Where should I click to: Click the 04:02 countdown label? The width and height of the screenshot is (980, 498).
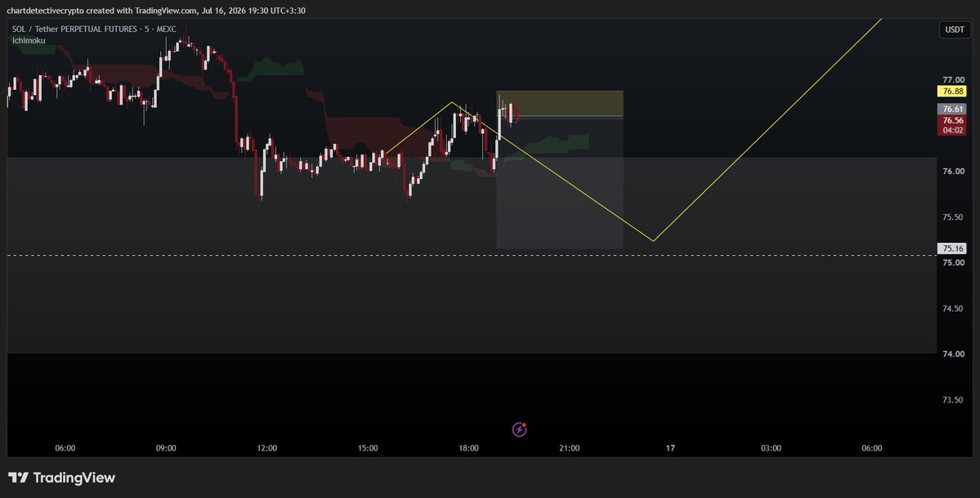coord(952,130)
